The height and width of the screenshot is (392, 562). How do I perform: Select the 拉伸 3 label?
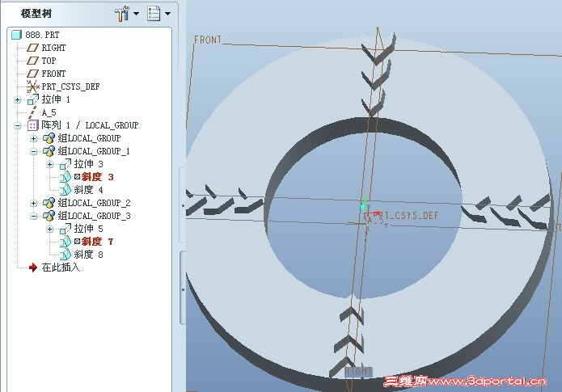coord(88,164)
